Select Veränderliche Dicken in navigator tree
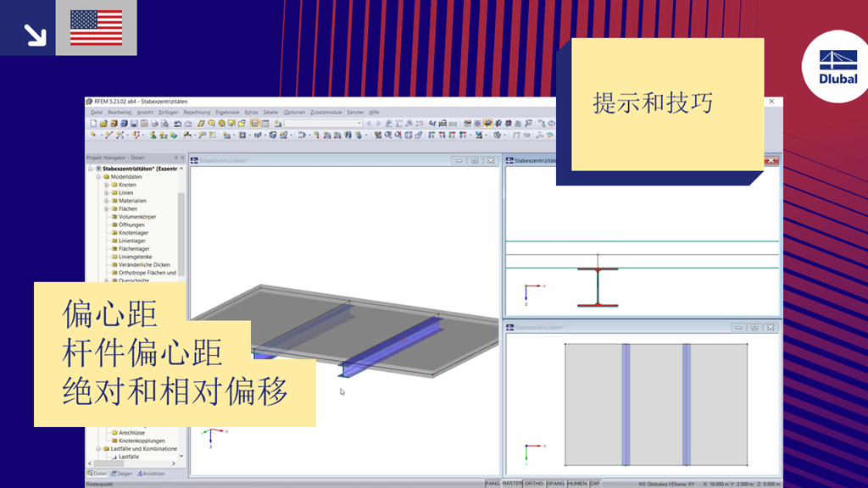This screenshot has width=868, height=488. click(x=144, y=265)
